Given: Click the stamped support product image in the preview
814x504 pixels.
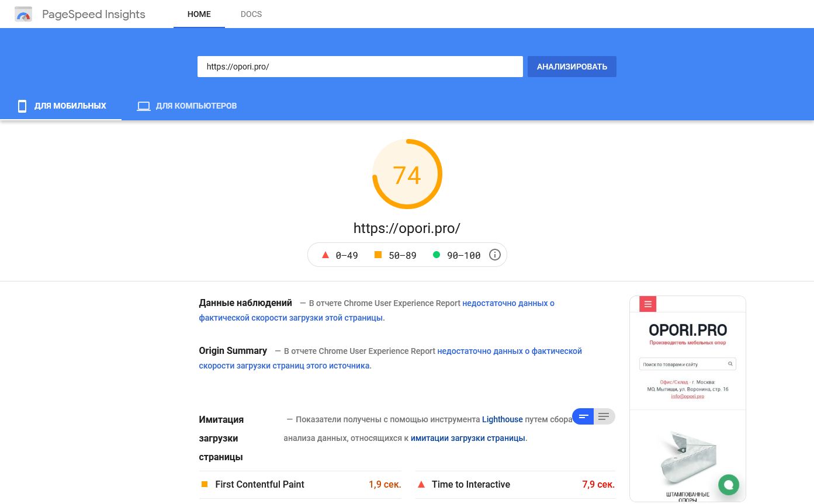Looking at the screenshot, I should tap(688, 458).
